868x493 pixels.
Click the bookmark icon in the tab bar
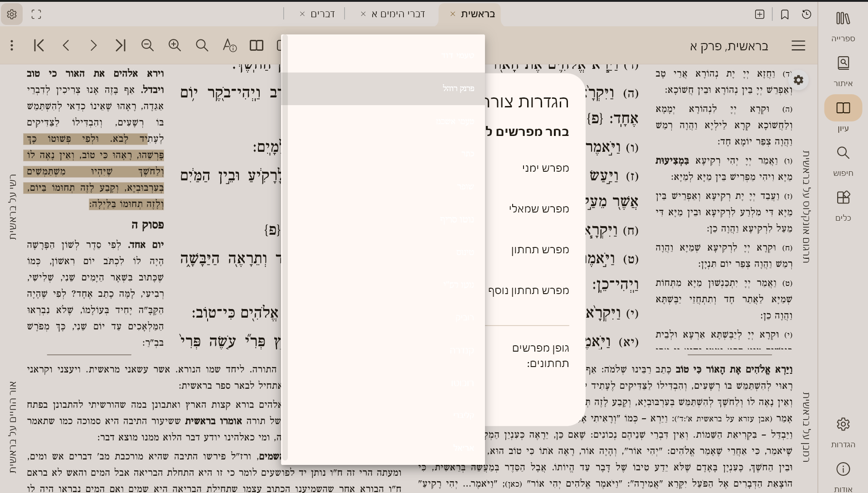pos(785,14)
